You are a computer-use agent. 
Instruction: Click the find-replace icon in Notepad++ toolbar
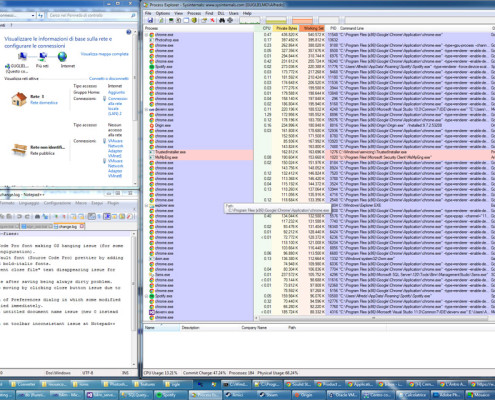[45, 217]
